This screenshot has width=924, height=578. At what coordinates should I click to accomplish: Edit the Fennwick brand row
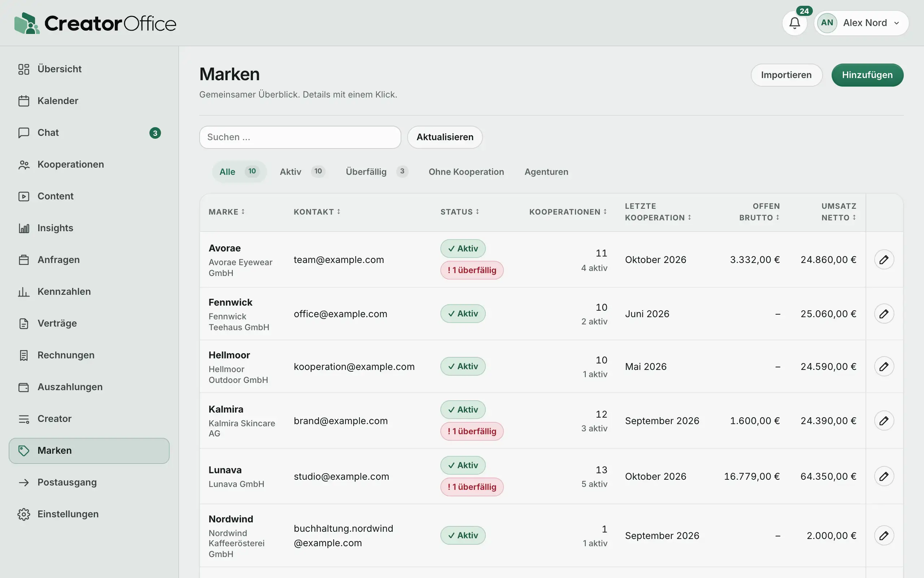tap(884, 314)
